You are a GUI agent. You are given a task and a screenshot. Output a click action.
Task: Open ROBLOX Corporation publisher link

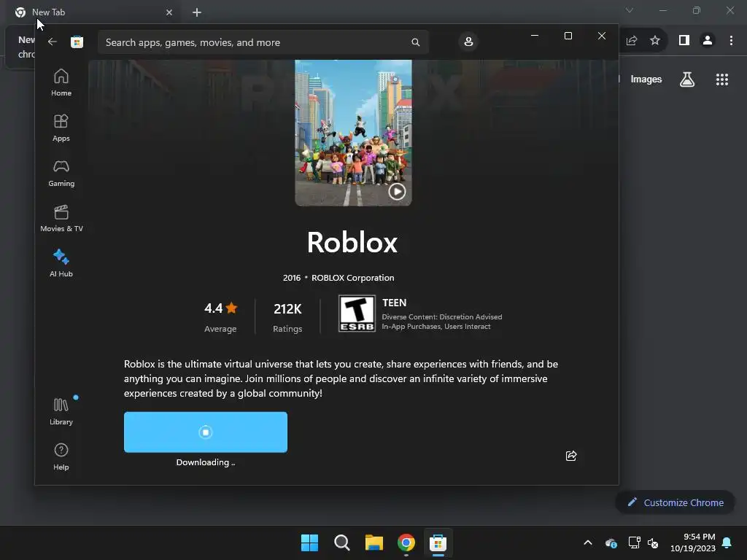pos(352,278)
